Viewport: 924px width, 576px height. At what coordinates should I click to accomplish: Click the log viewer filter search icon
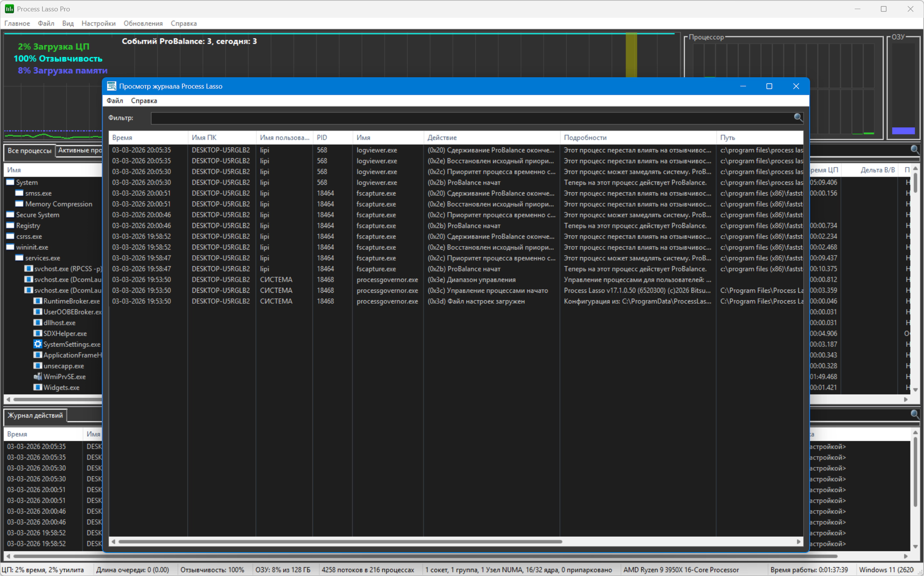[x=798, y=117]
